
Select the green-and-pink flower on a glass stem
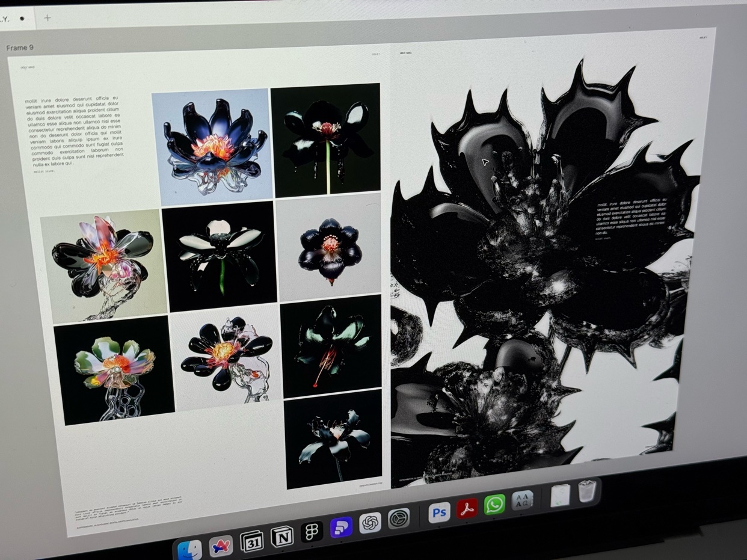(114, 369)
